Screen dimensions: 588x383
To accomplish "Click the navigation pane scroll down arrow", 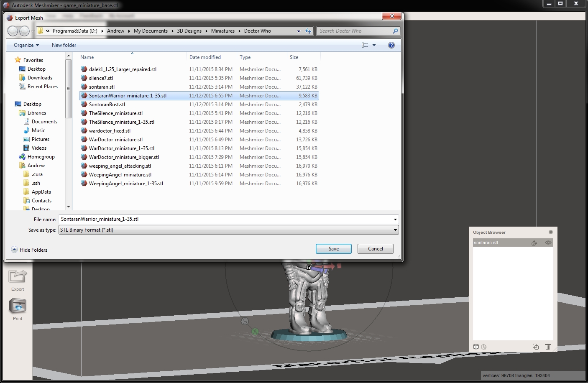I will coord(69,207).
